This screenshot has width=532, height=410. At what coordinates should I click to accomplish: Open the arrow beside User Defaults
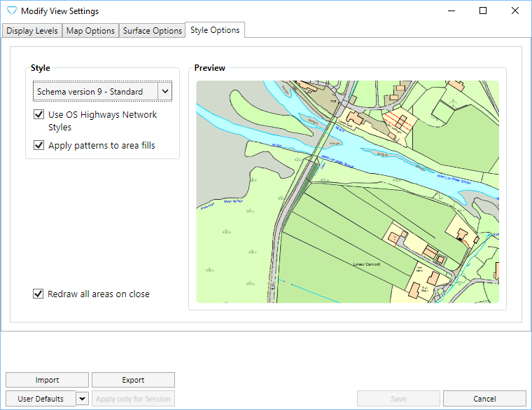pos(82,399)
